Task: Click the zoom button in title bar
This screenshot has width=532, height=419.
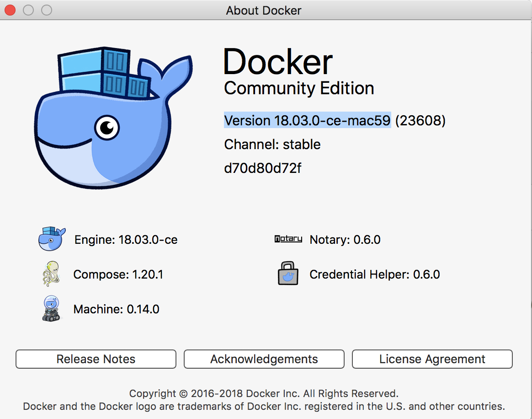Action: click(x=47, y=10)
